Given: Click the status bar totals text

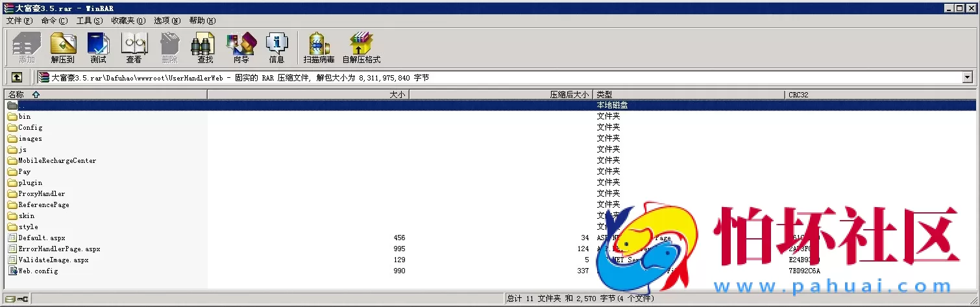Looking at the screenshot, I should pos(581,299).
